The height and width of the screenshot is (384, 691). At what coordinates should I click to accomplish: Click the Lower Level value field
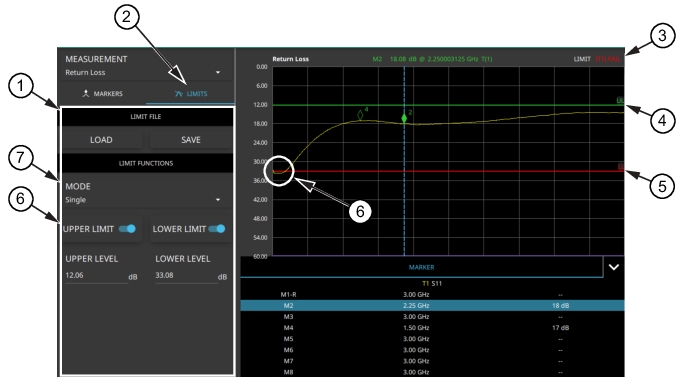(x=186, y=276)
